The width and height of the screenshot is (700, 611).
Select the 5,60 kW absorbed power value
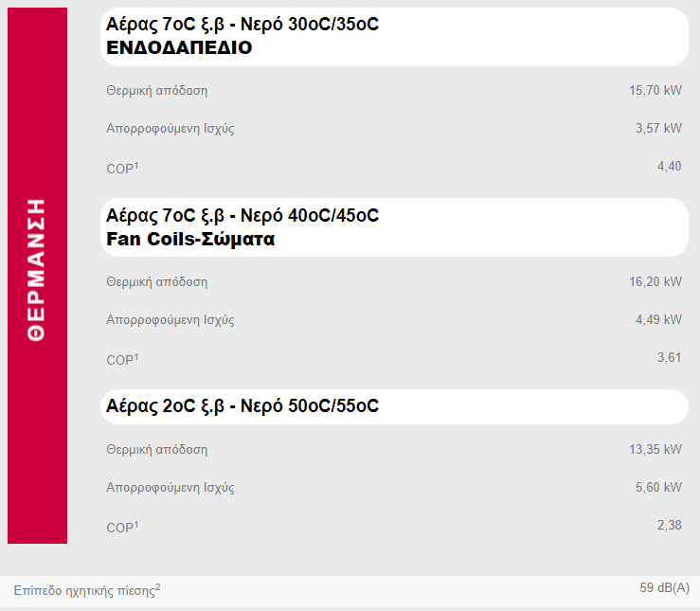[x=658, y=487]
